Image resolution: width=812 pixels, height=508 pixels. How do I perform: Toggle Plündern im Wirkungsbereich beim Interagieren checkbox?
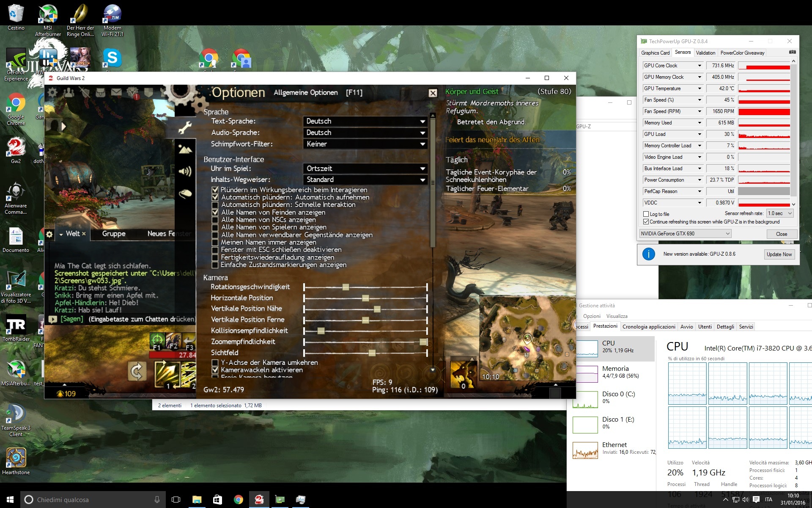[x=215, y=190]
